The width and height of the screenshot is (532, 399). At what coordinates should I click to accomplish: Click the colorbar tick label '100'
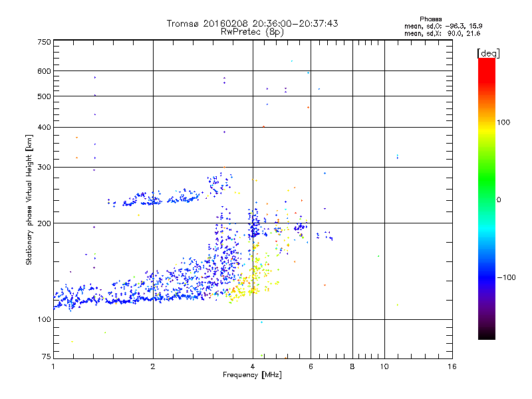coord(503,122)
